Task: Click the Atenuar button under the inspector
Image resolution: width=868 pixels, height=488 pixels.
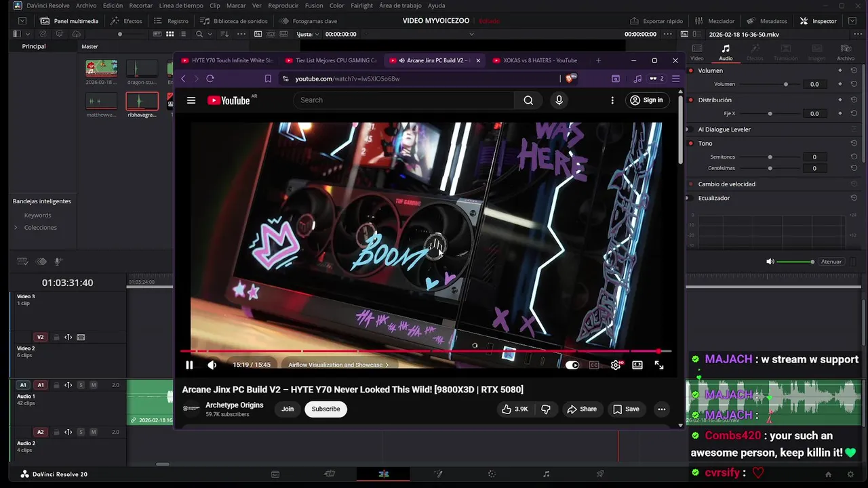Action: coord(831,262)
